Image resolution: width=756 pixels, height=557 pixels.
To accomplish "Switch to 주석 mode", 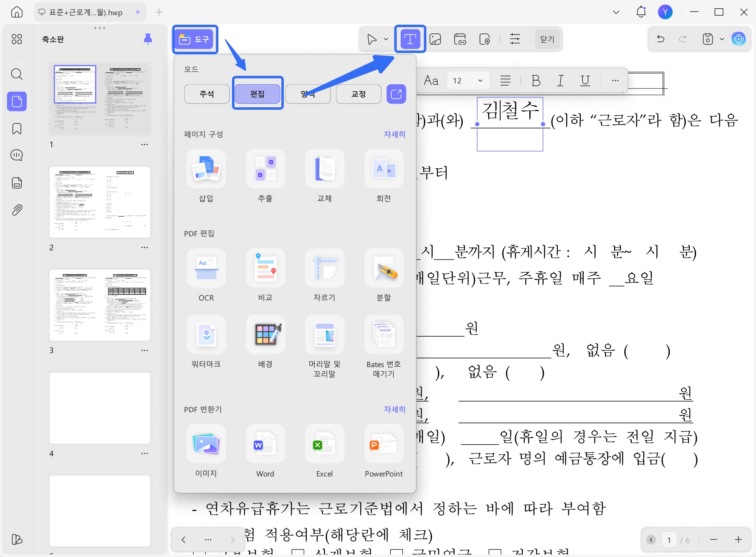I will 207,94.
